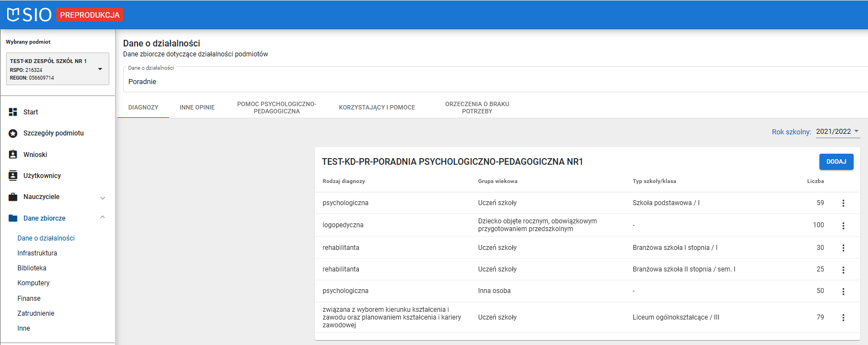Open three-dot menu for Liceum ogólnokształcące row
Screen dimensions: 868x345
click(x=843, y=317)
